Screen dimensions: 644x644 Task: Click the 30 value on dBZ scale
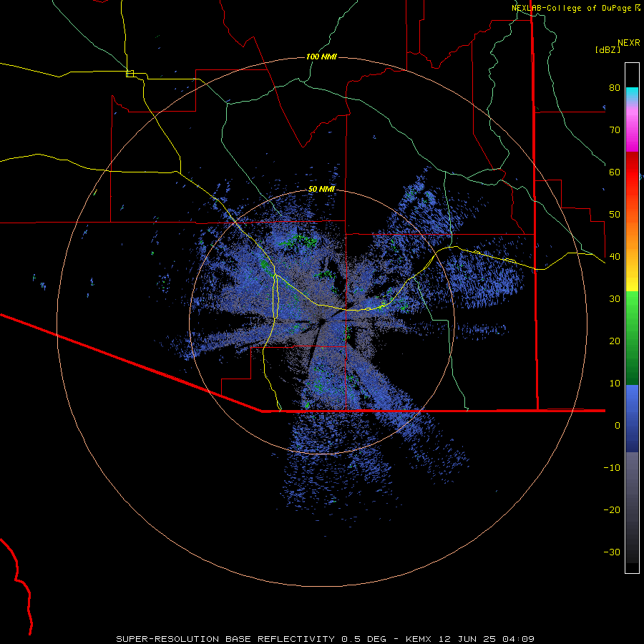615,299
